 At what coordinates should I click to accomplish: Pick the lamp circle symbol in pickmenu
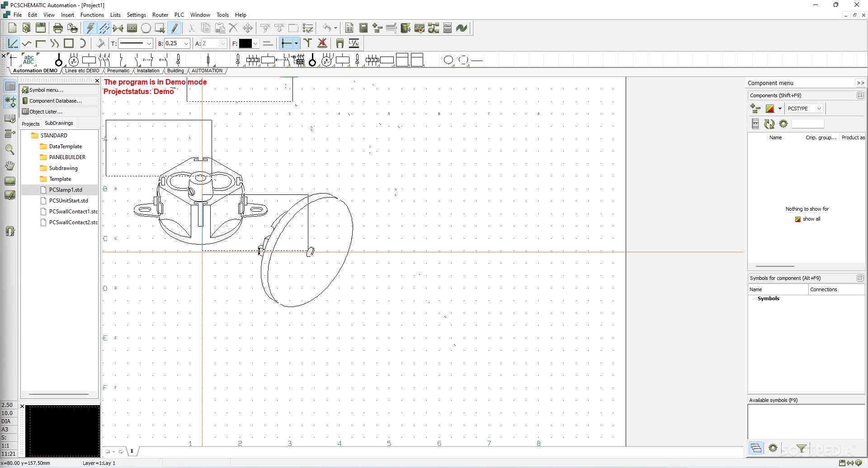coord(58,60)
